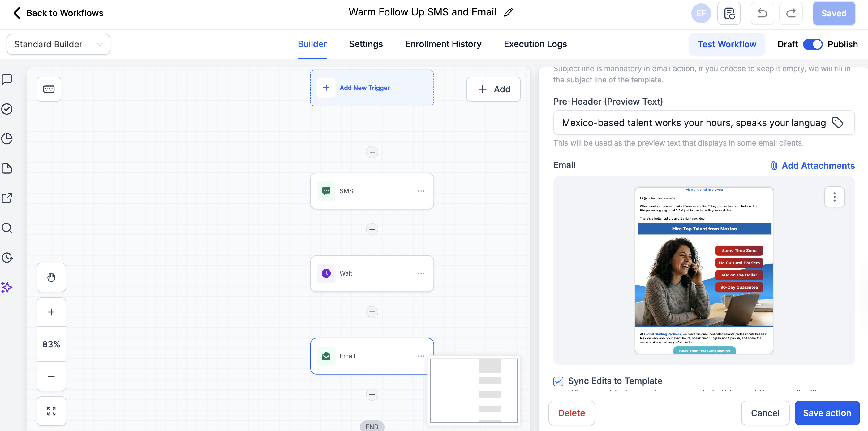Open the search tool in the left sidebar
This screenshot has width=868, height=431.
(7, 228)
